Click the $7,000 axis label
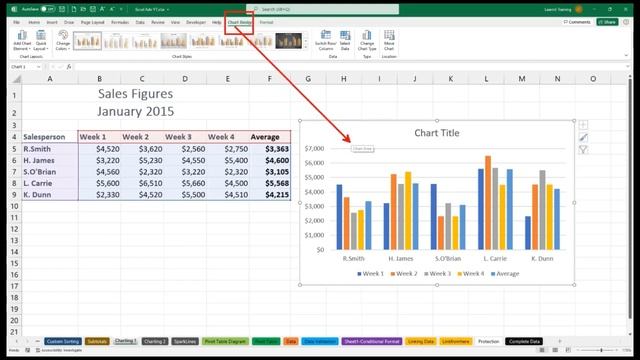This screenshot has height=360, width=640. pyautogui.click(x=314, y=148)
